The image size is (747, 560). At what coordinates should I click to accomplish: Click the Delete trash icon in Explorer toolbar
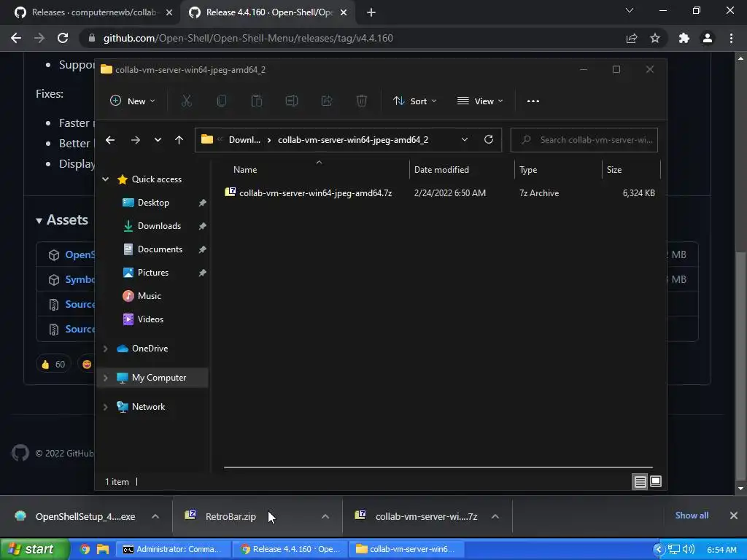362,101
